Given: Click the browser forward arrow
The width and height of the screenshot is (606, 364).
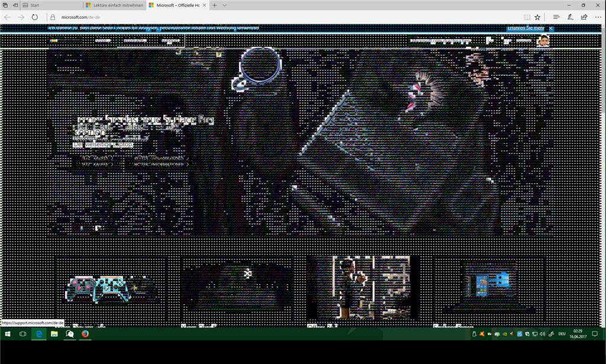Looking at the screenshot, I should click(21, 17).
